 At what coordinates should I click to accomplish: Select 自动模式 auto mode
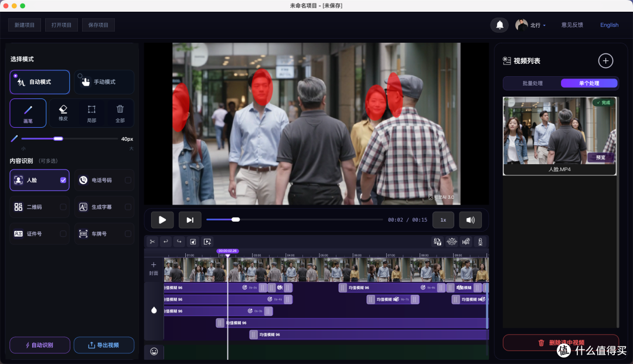click(x=40, y=82)
